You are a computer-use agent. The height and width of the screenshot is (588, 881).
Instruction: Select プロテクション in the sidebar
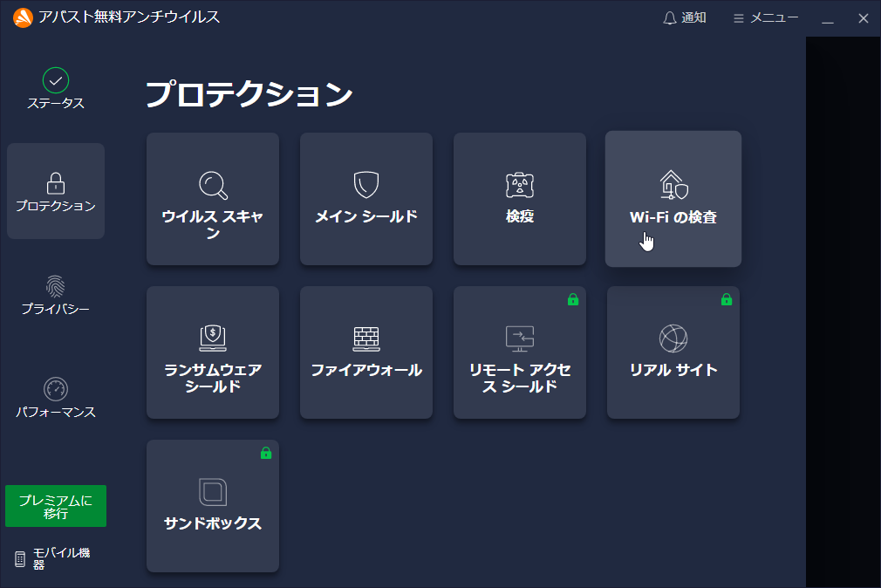point(56,191)
